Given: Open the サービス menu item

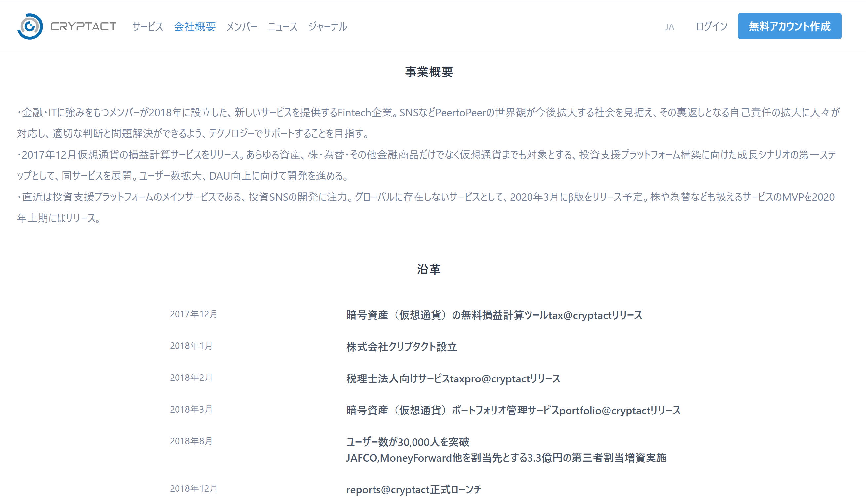Looking at the screenshot, I should coord(147,26).
